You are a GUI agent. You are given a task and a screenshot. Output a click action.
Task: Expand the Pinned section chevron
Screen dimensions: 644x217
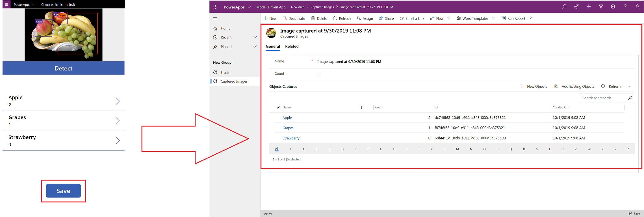(x=255, y=47)
